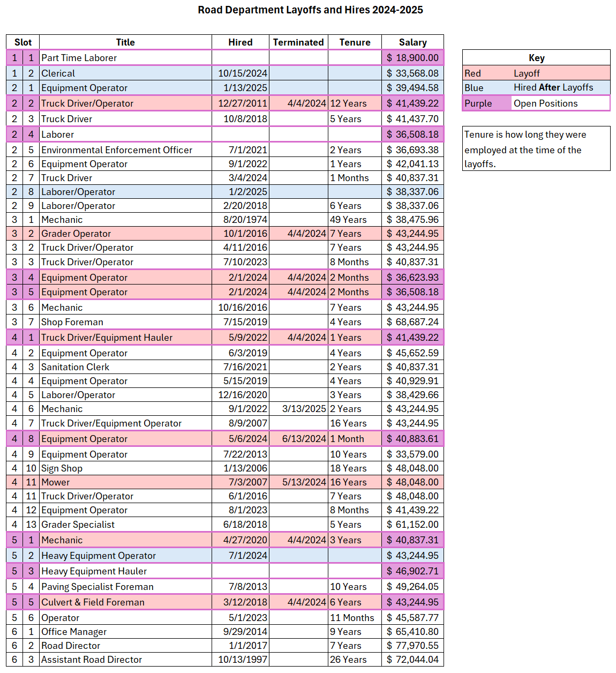Select the '12 Years' tenure cell
Screen dimensions: 616x673
coord(355,103)
